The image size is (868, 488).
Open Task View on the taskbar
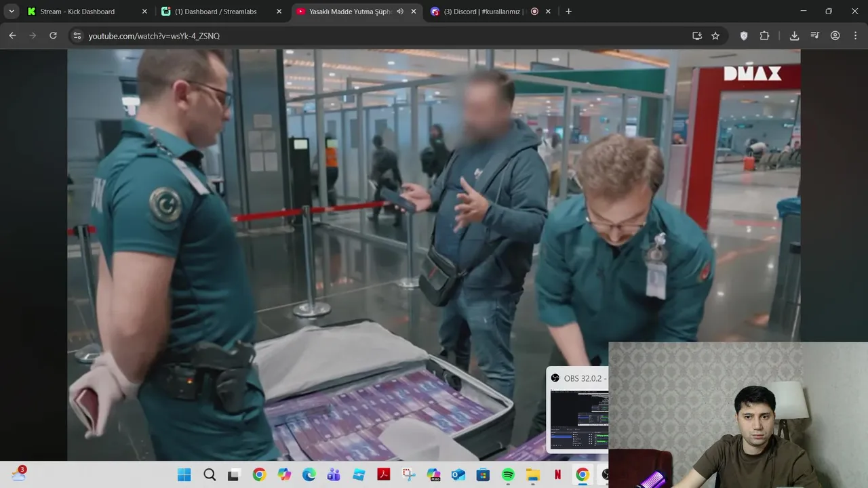[x=233, y=475]
